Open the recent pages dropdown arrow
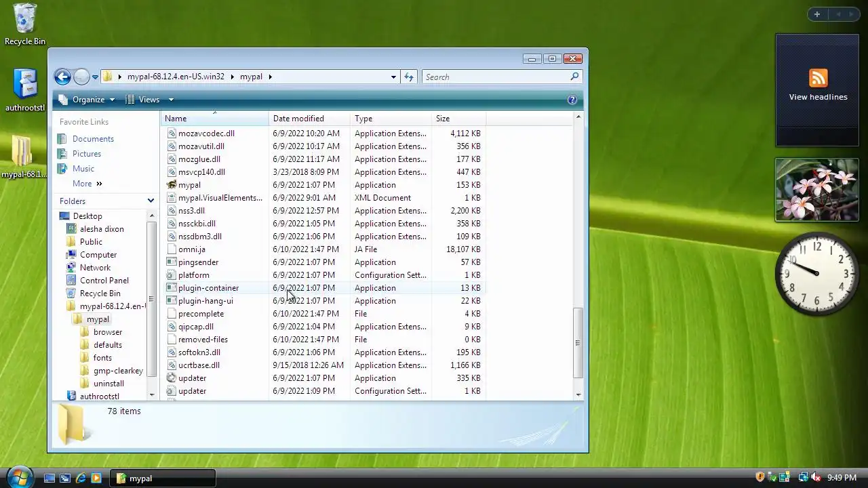 coord(95,77)
